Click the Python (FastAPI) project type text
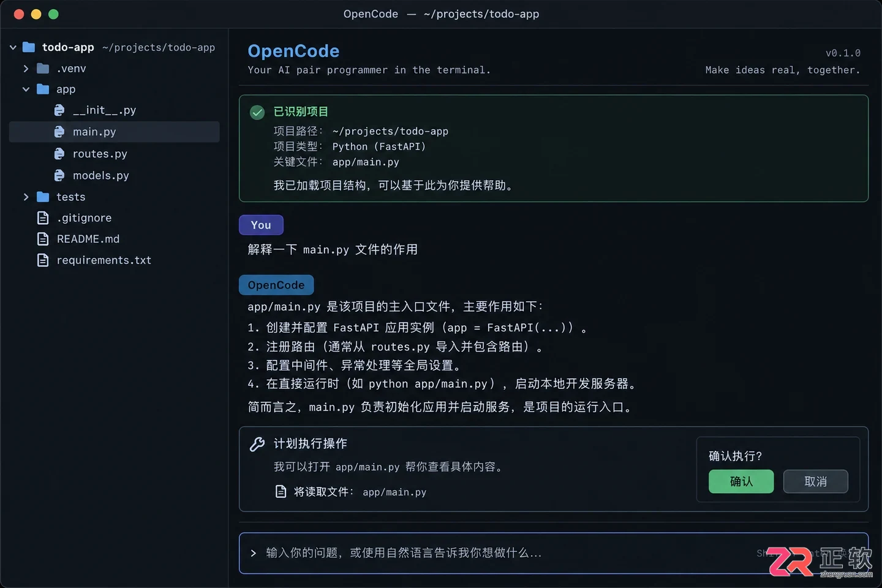The width and height of the screenshot is (882, 588). coord(379,147)
